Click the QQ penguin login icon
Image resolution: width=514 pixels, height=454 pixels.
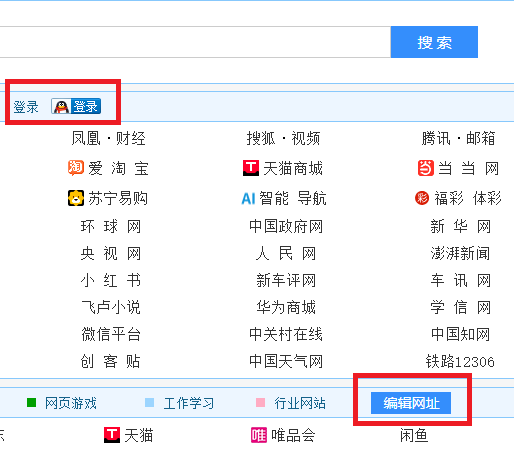pyautogui.click(x=61, y=106)
